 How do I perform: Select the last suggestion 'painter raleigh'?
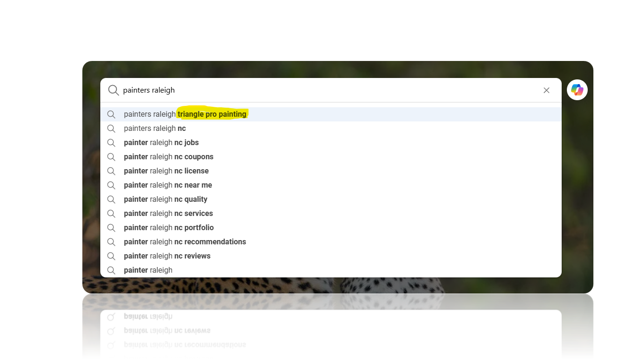coord(148,270)
